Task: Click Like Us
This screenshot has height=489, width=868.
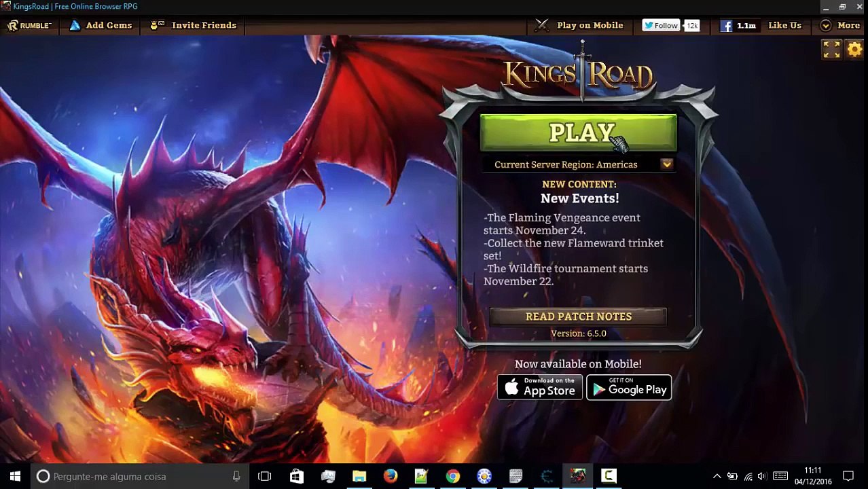Action: 784,25
